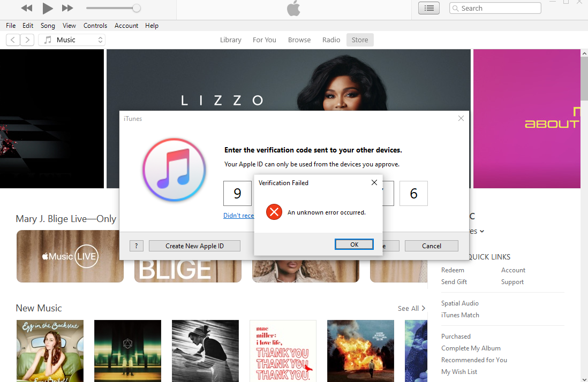Open iTunes Match link

460,315
